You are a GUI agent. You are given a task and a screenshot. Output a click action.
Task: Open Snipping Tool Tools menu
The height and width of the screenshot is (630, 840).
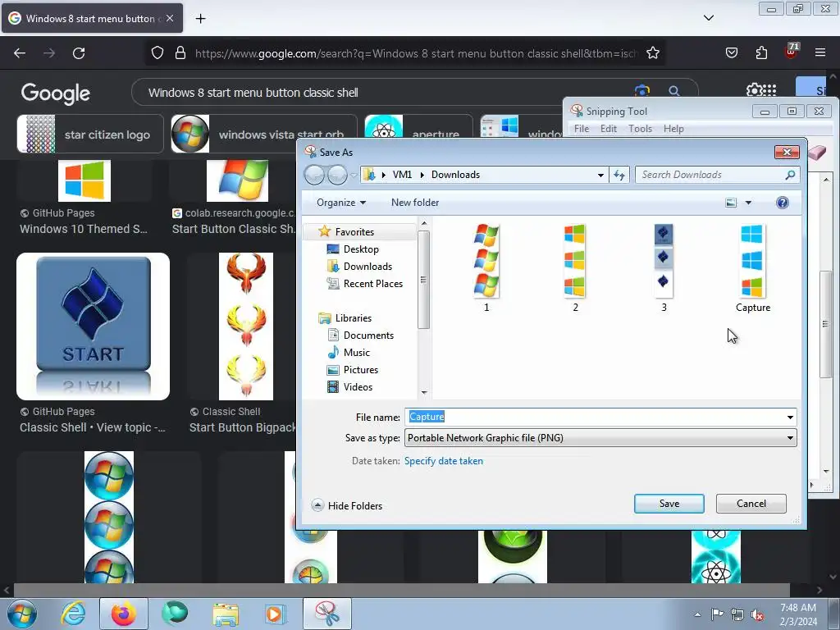pyautogui.click(x=640, y=129)
